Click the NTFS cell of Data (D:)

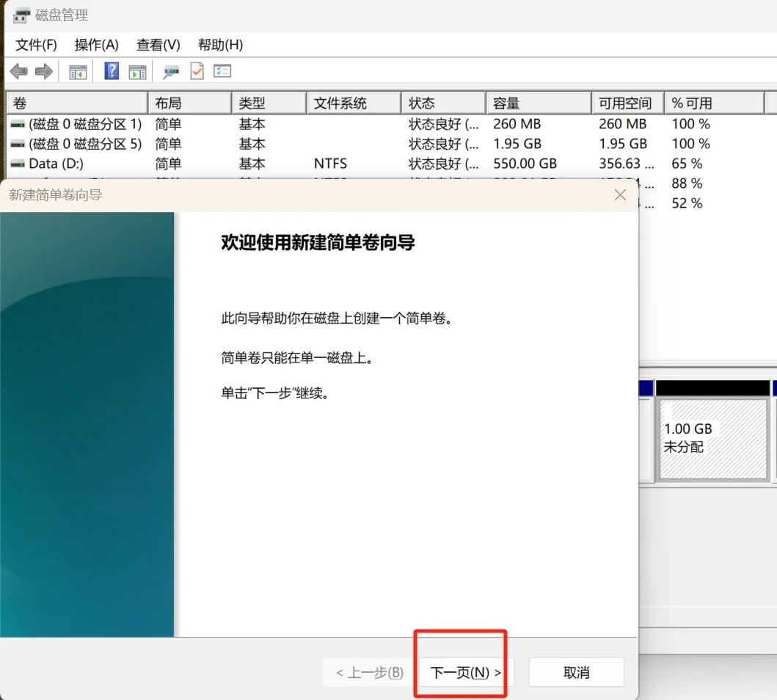330,164
